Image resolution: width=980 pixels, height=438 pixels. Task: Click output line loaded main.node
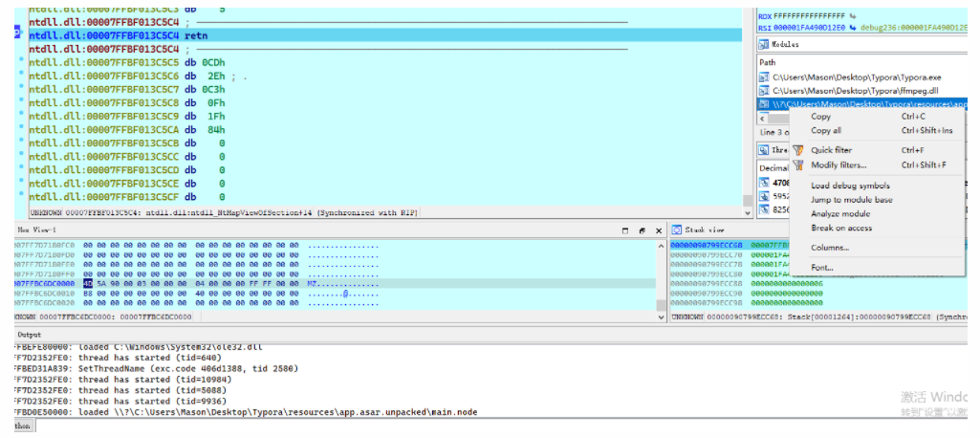point(247,412)
